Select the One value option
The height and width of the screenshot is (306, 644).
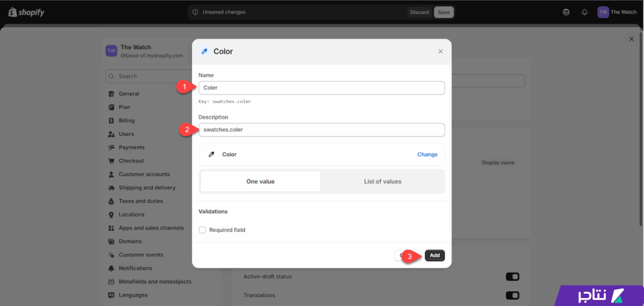(260, 181)
